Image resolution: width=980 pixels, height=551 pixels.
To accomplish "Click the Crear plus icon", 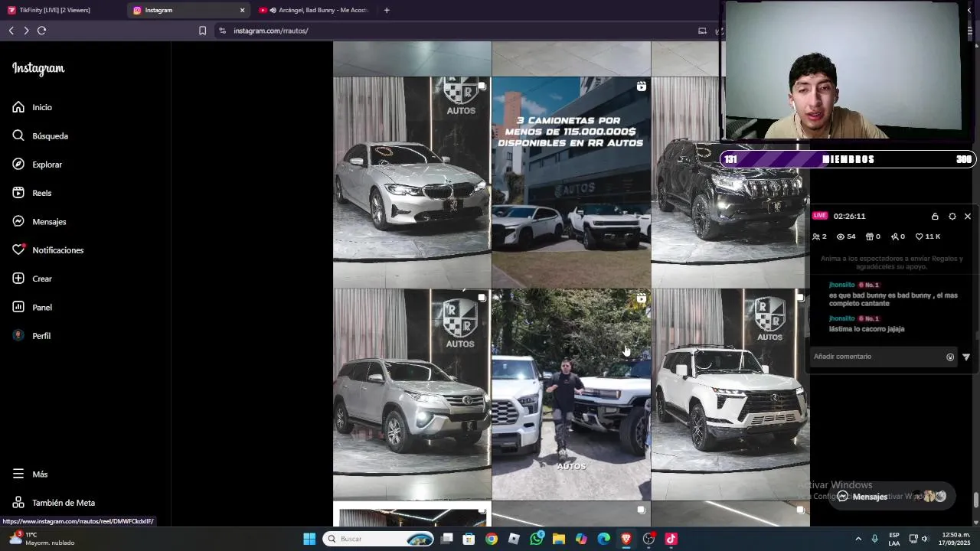I will [18, 279].
